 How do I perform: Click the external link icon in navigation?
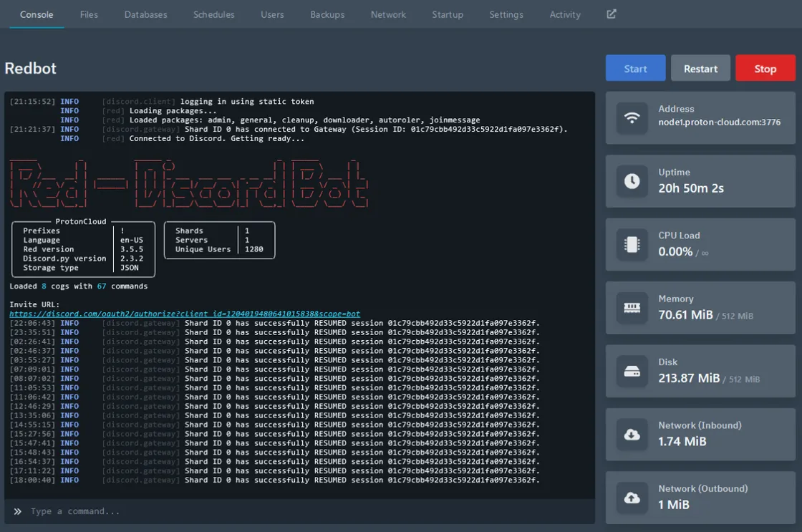[612, 14]
